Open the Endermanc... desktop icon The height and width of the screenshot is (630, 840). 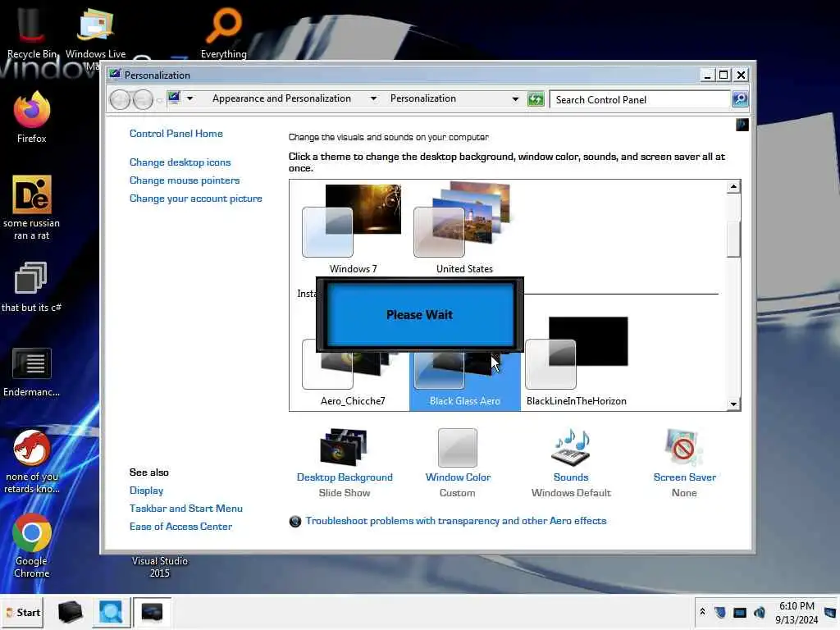[32, 372]
